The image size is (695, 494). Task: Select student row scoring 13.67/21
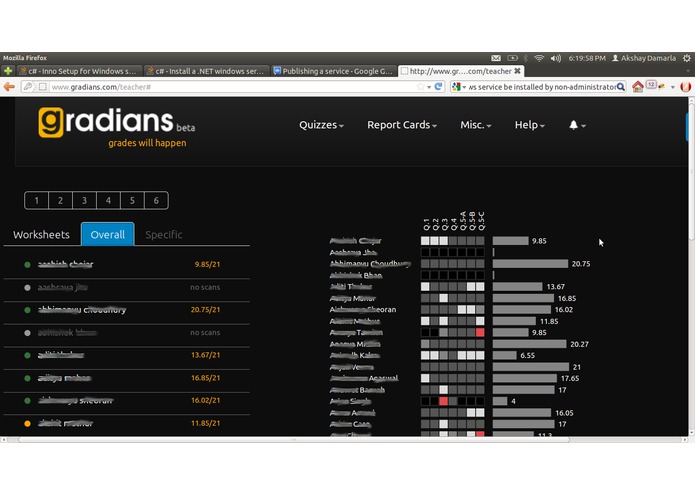click(x=126, y=355)
